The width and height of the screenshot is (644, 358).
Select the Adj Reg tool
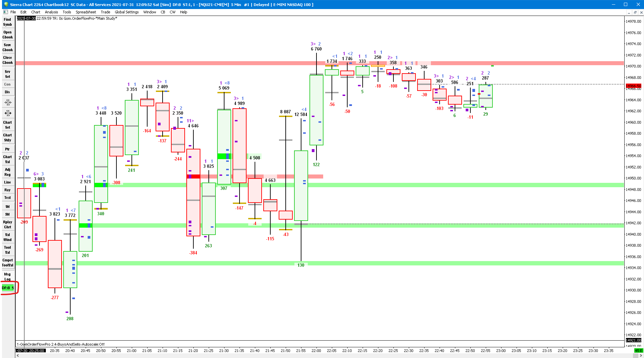click(8, 172)
